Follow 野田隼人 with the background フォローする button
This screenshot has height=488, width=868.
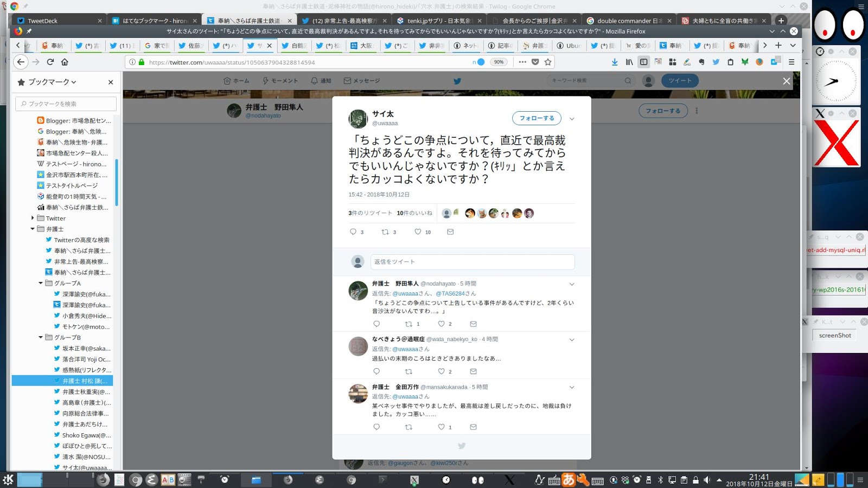(663, 111)
